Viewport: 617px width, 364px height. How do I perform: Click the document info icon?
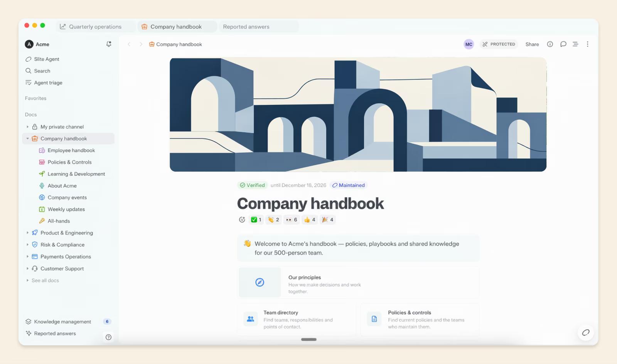coord(550,44)
